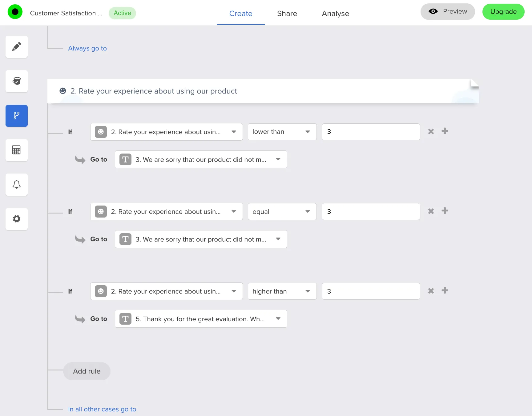Open the pencil edit questions panel
This screenshot has width=532, height=416.
click(x=17, y=47)
